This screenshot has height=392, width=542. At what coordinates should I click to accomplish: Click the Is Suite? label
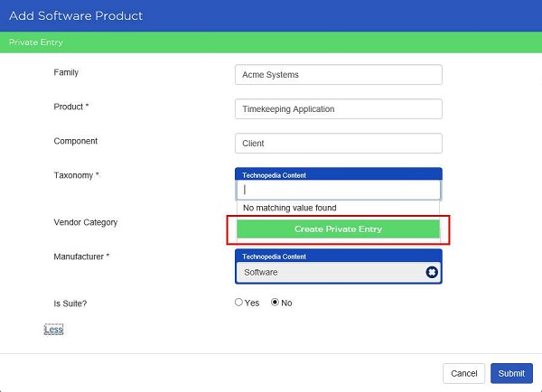click(x=70, y=303)
